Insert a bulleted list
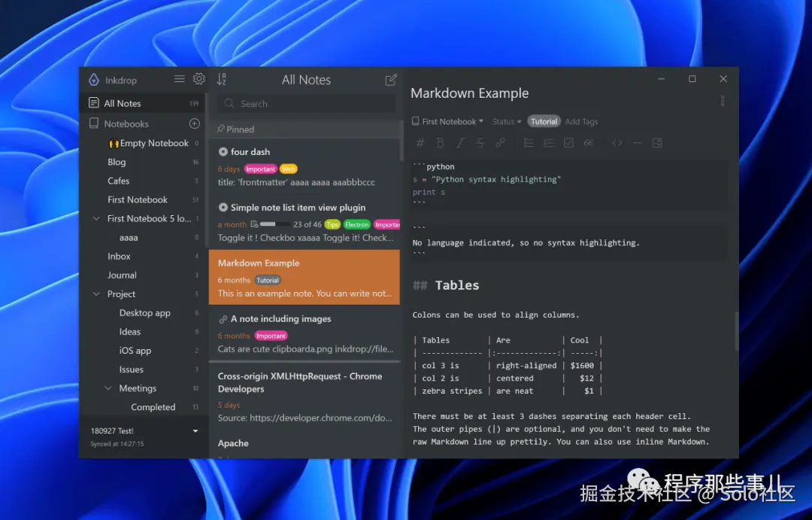The width and height of the screenshot is (812, 520). tap(529, 142)
